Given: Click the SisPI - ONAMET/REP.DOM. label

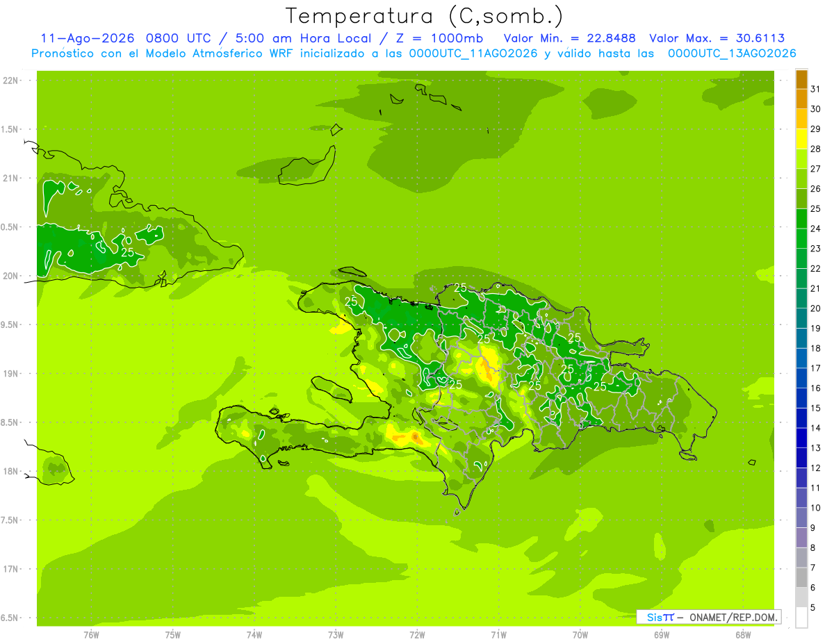Looking at the screenshot, I should 712,617.
